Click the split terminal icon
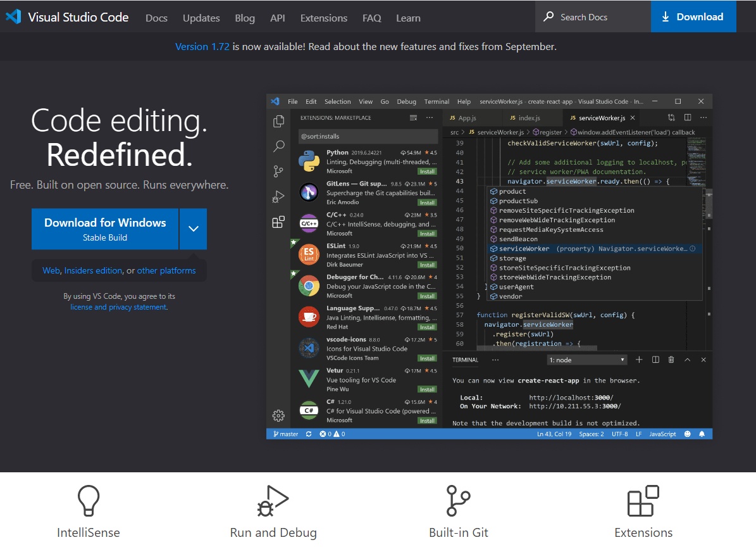Viewport: 756px width, 547px height. click(x=655, y=360)
